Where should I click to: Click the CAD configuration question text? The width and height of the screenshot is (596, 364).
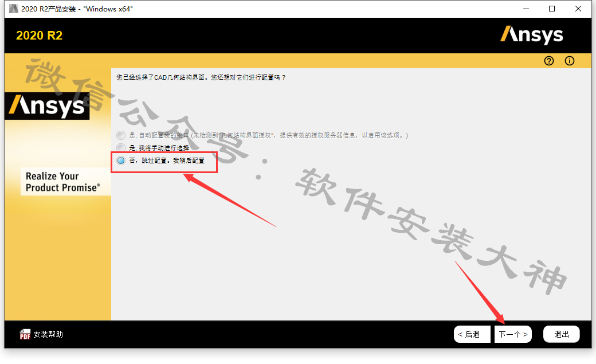tap(201, 77)
